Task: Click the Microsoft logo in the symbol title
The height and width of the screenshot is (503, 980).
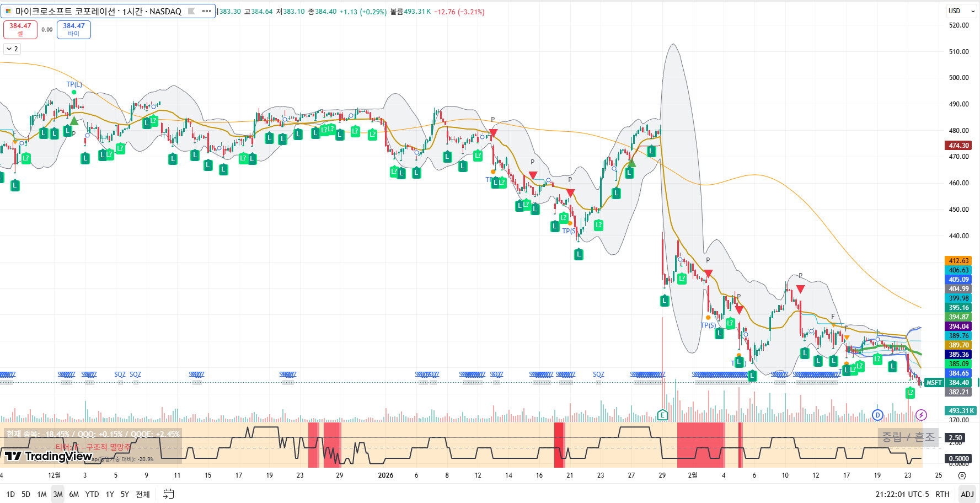Action: coord(8,11)
